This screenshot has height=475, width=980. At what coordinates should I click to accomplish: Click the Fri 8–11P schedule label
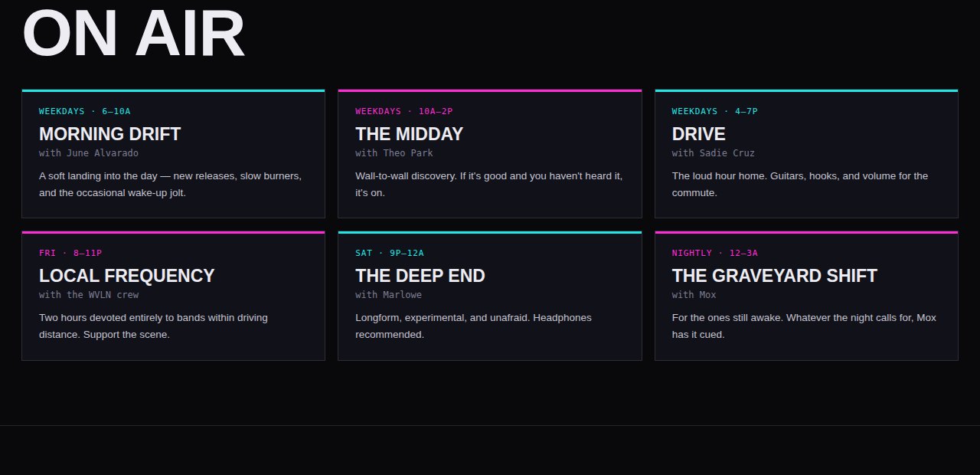click(70, 253)
